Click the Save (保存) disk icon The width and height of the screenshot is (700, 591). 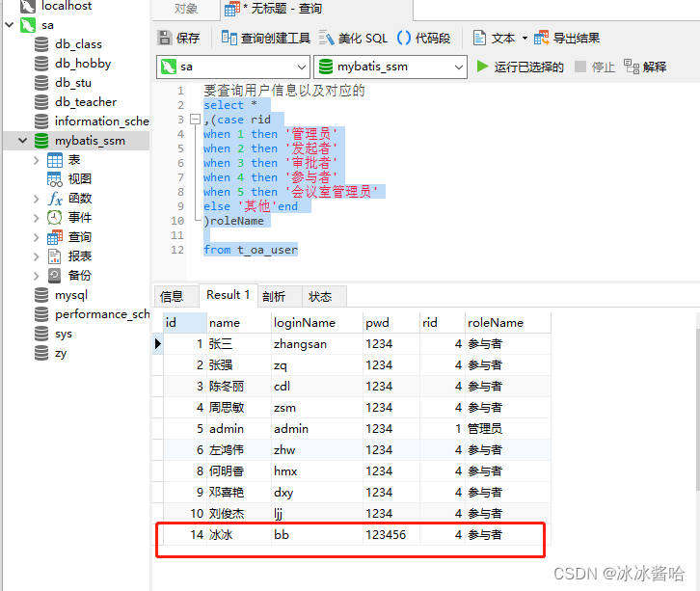[x=165, y=38]
